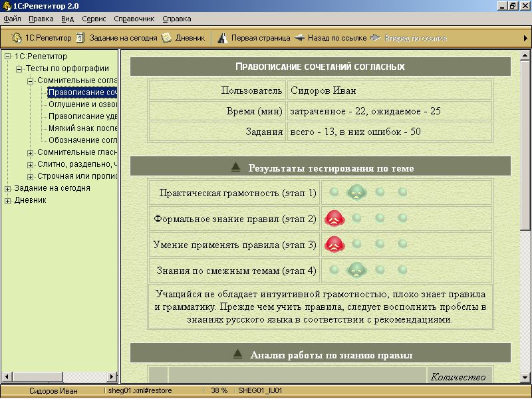Click the red sad face for этап 3

coord(332,245)
